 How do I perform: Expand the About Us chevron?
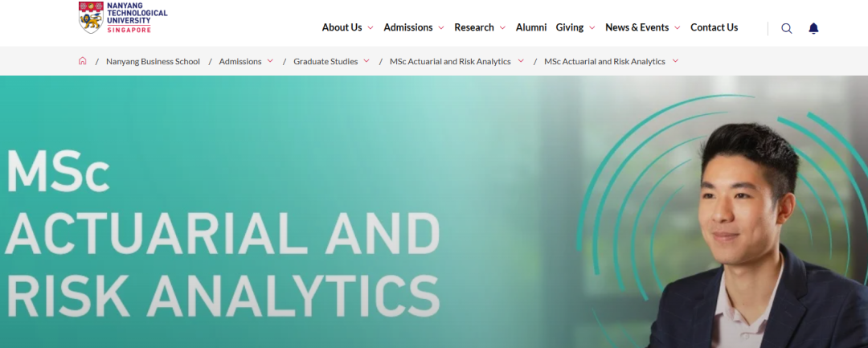tap(371, 27)
